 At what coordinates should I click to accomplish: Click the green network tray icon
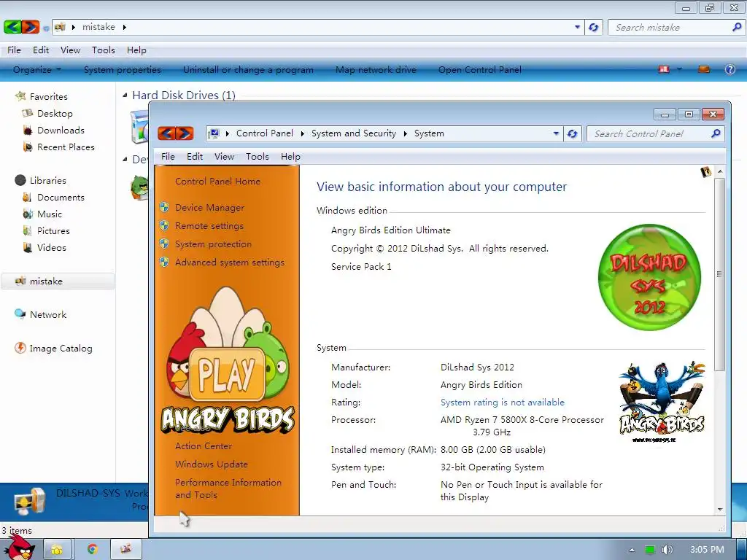coord(650,550)
